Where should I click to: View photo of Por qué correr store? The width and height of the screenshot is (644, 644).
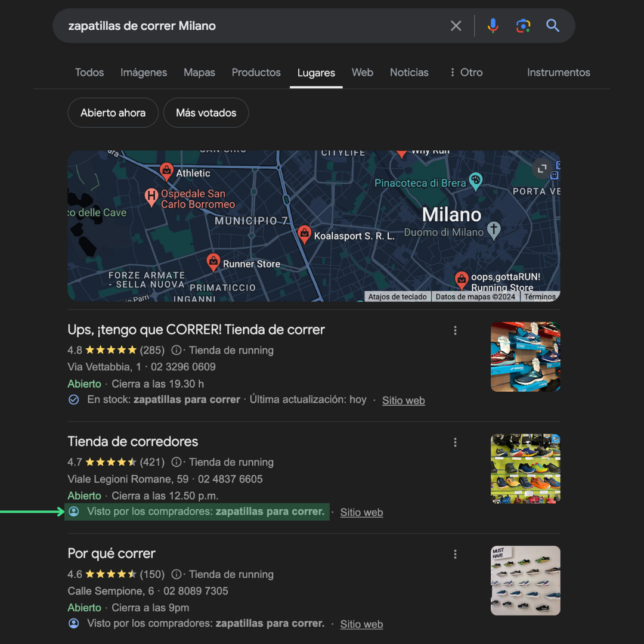click(x=525, y=580)
